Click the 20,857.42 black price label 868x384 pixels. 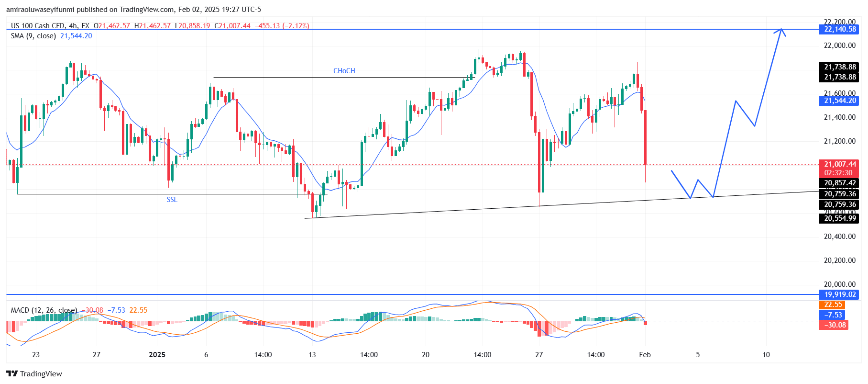tap(840, 183)
